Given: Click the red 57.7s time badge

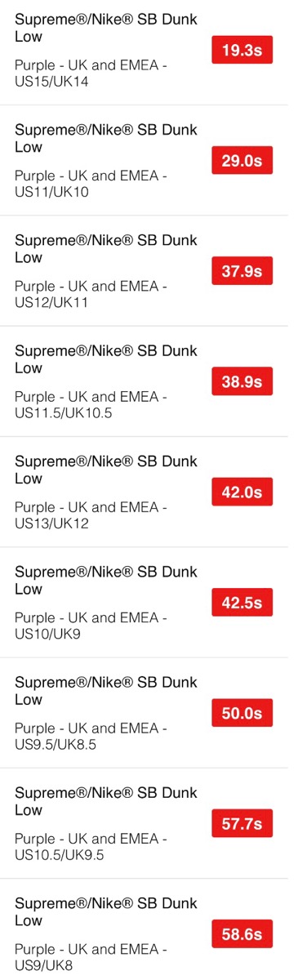Looking at the screenshot, I should (x=242, y=823).
